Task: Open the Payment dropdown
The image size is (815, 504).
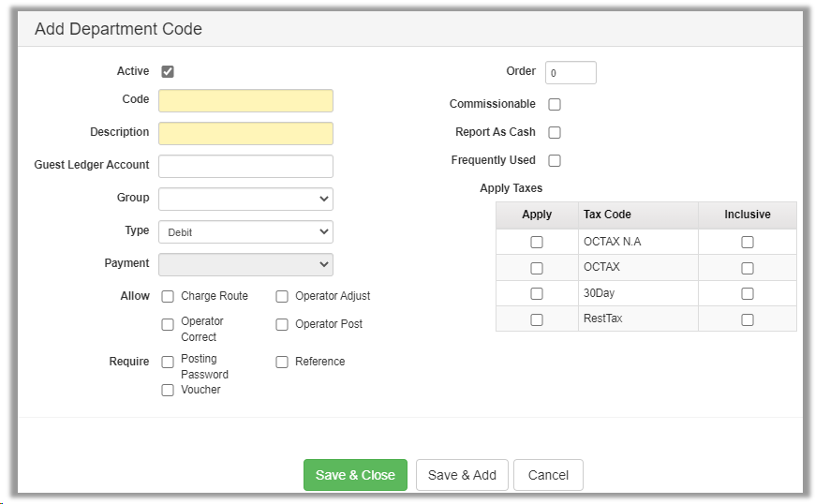Action: click(245, 264)
